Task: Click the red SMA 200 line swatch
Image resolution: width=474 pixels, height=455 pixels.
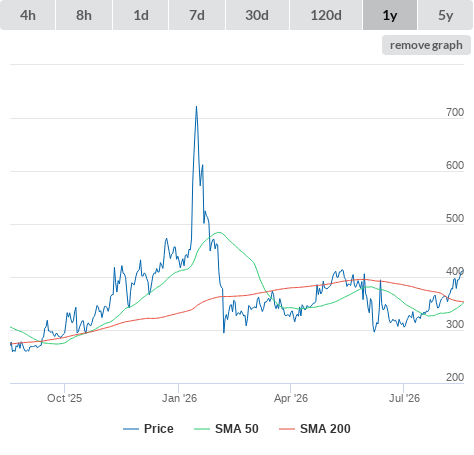Action: 287,429
